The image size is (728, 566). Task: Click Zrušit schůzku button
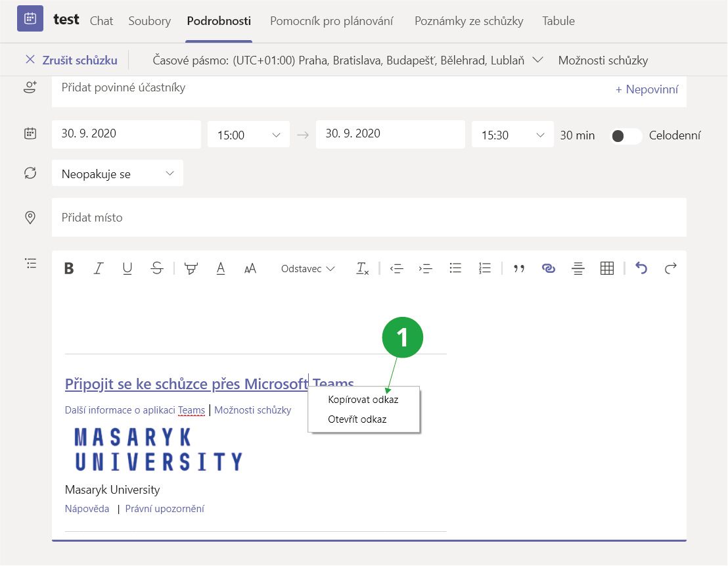[x=71, y=60]
